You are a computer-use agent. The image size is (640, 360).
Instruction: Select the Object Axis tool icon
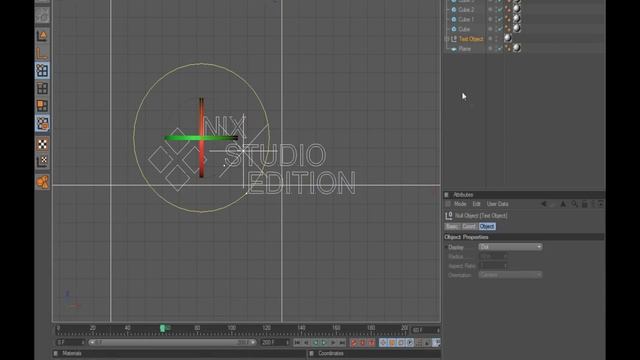42,53
